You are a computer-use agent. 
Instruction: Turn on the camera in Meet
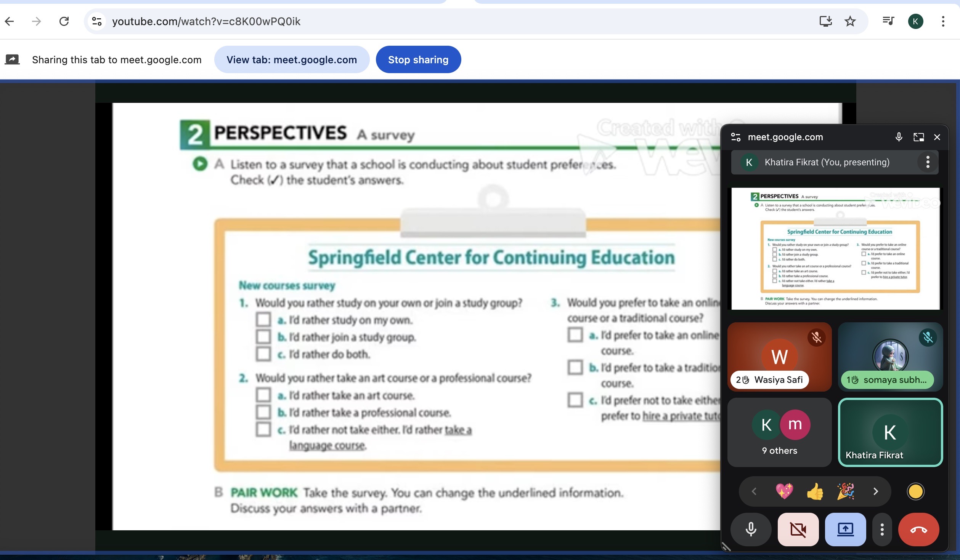[798, 530]
